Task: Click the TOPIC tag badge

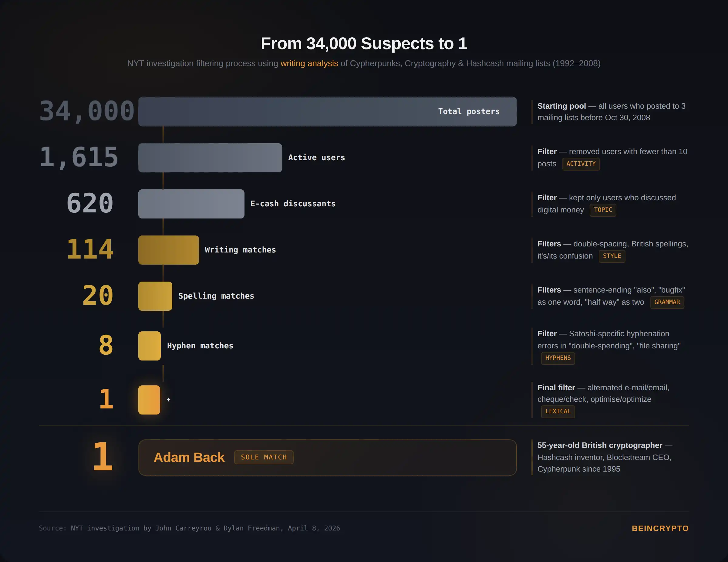Action: (x=603, y=210)
